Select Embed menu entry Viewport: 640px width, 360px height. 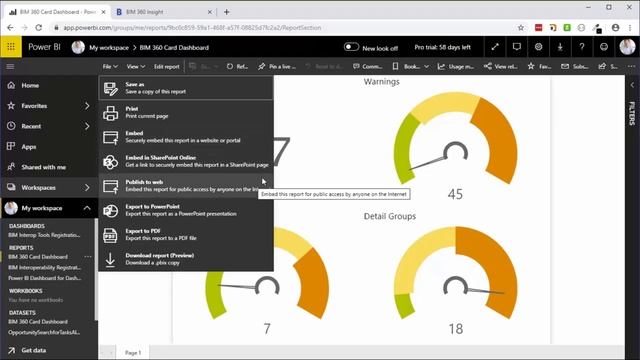point(186,137)
